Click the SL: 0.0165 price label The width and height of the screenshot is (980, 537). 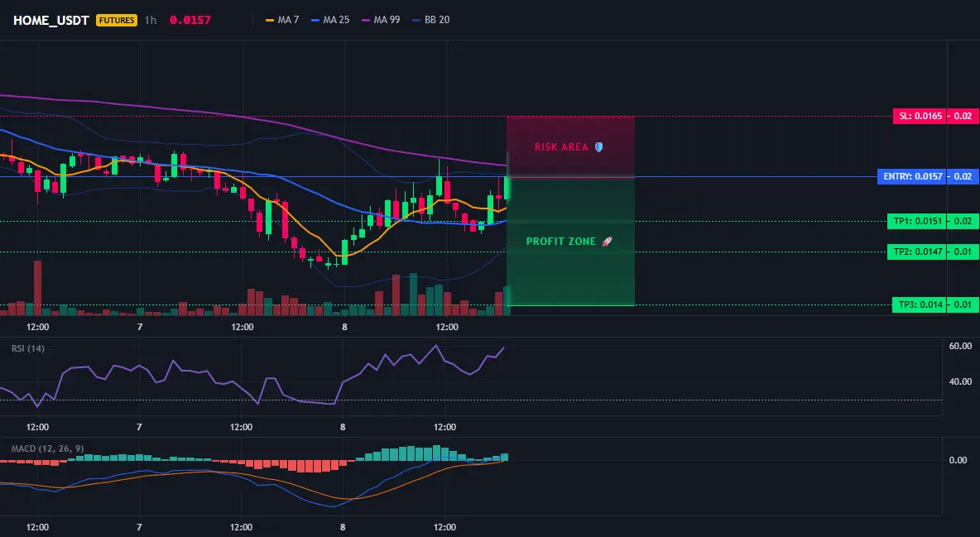[x=920, y=117]
